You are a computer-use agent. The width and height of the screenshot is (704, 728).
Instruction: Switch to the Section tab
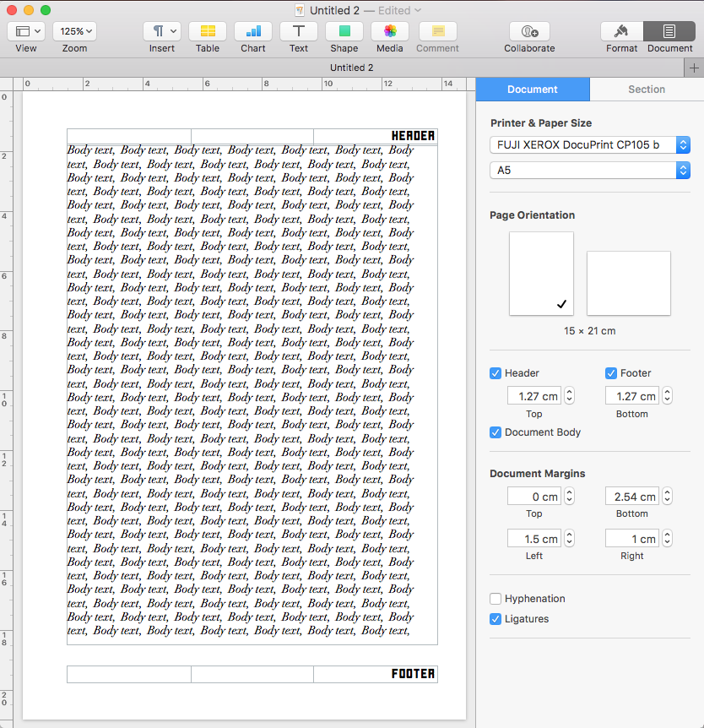(647, 89)
